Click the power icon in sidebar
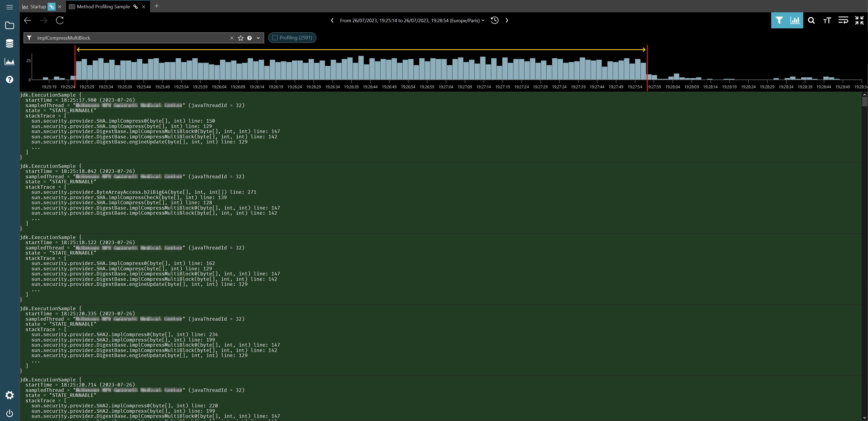 [x=9, y=413]
